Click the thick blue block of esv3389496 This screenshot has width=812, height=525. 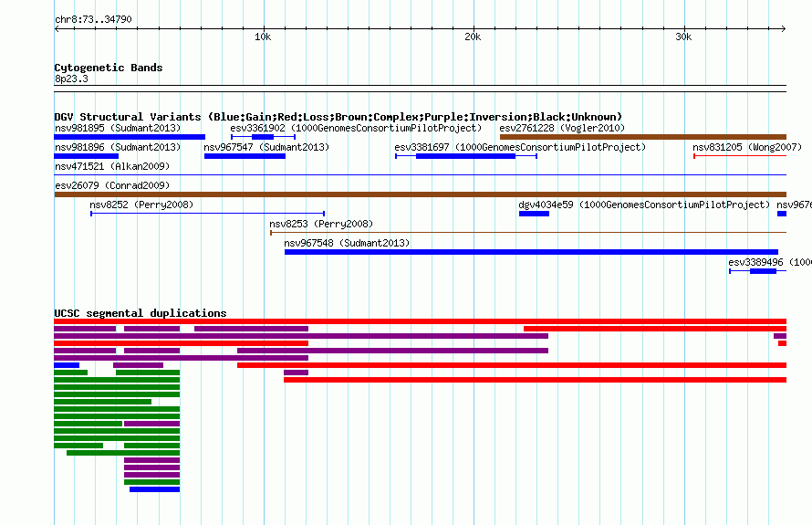(763, 271)
